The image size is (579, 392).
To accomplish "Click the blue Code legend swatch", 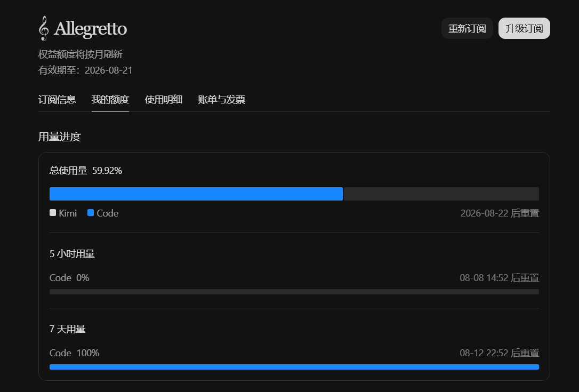I will coord(91,213).
